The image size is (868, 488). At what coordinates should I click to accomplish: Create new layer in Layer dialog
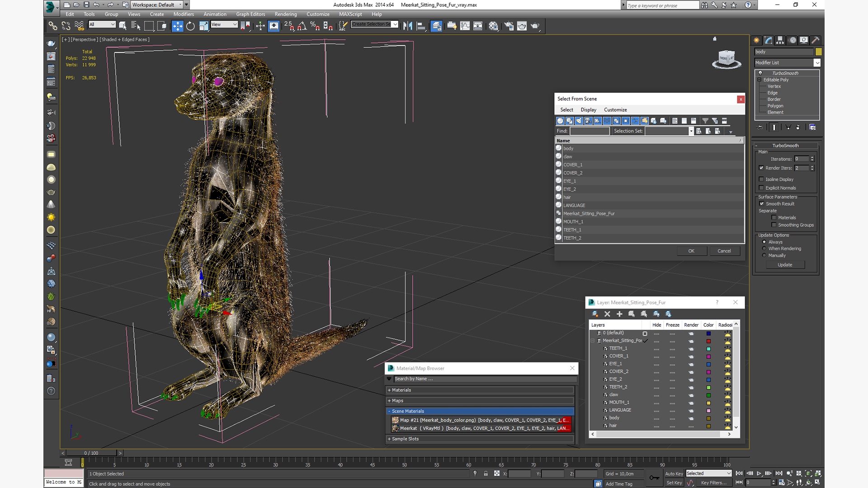coord(595,314)
